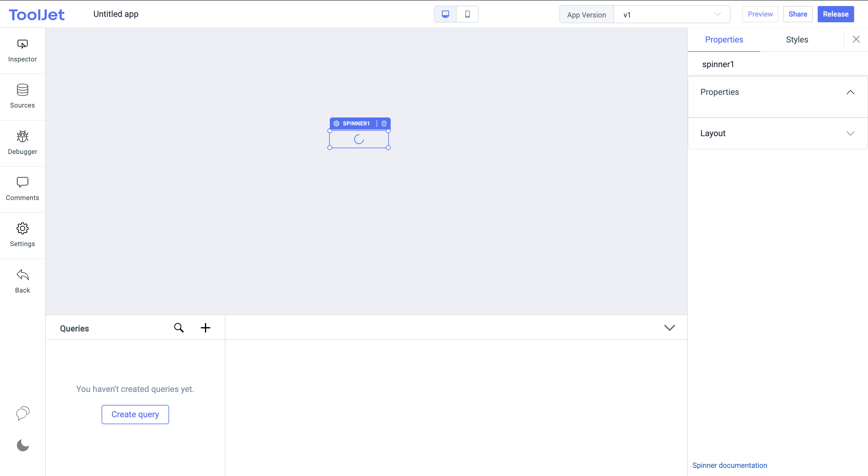Toggle desktop view layout
Viewport: 868px width, 476px height.
click(445, 14)
